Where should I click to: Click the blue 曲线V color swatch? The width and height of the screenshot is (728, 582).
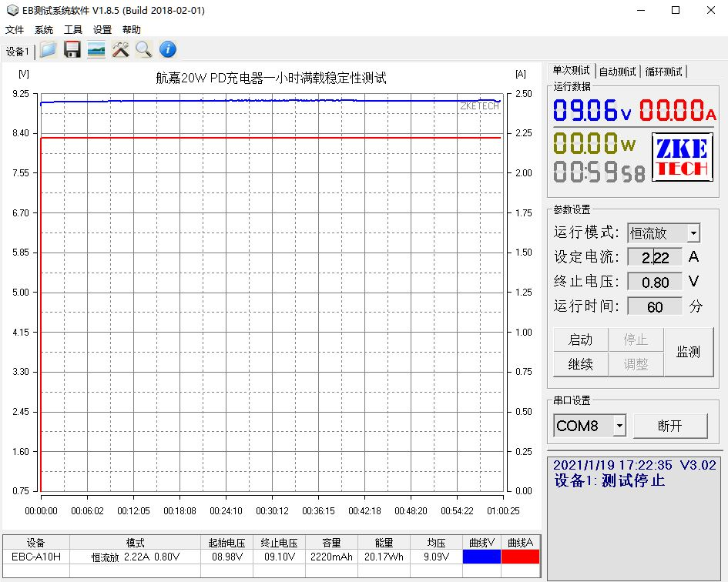pyautogui.click(x=481, y=557)
